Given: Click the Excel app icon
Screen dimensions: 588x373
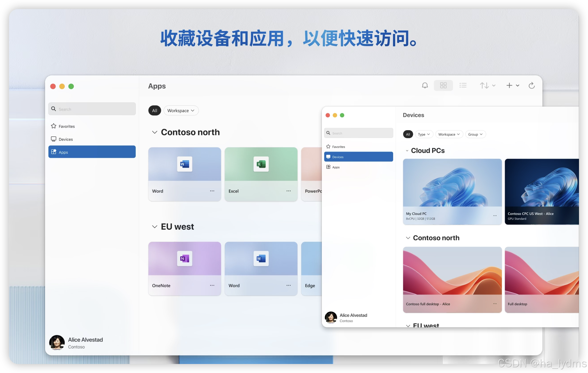Looking at the screenshot, I should point(261,164).
